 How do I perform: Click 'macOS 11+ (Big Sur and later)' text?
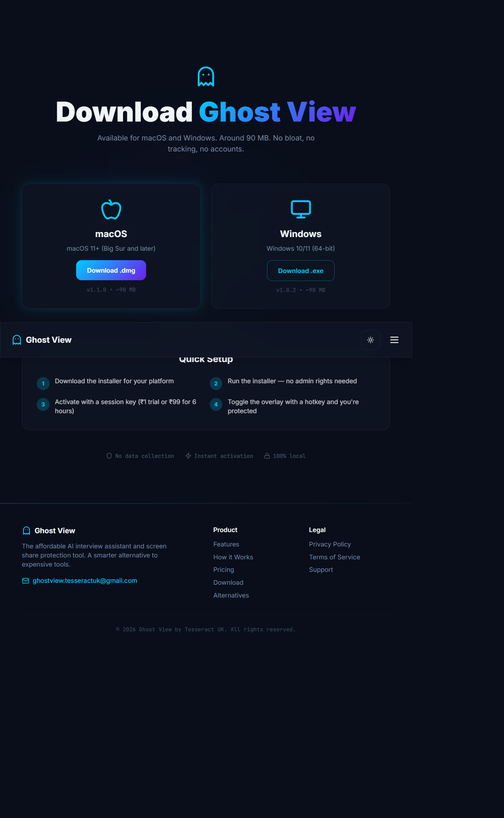[x=111, y=248]
